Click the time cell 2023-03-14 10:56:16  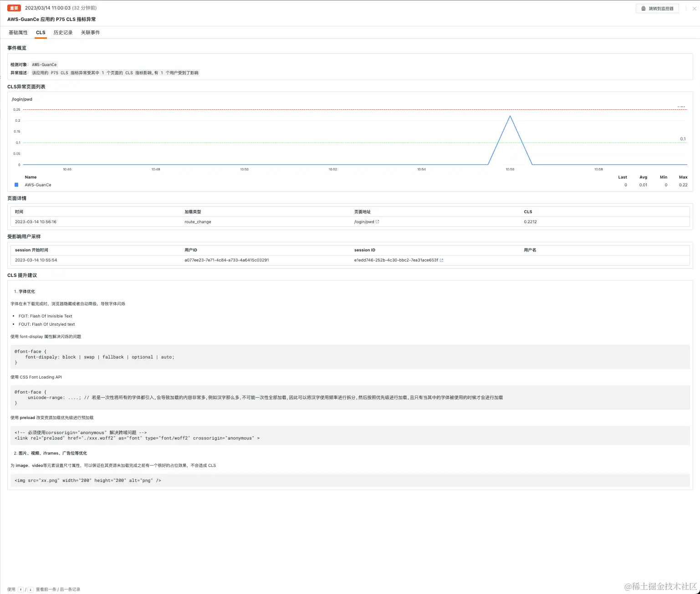(36, 222)
